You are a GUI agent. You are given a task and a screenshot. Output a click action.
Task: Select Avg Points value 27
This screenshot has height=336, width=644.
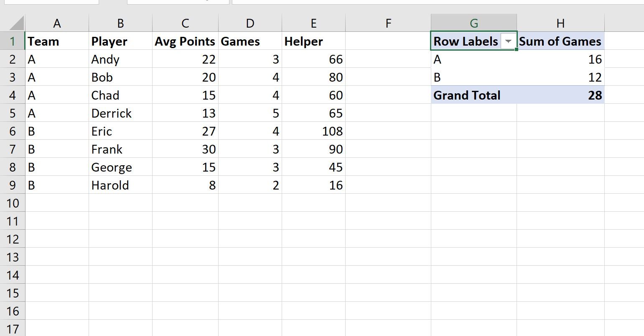(x=185, y=131)
